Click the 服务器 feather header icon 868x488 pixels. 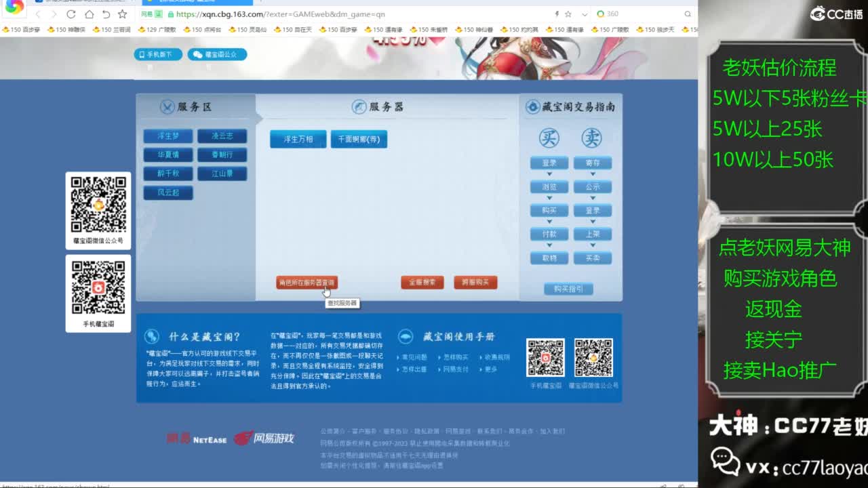point(359,107)
